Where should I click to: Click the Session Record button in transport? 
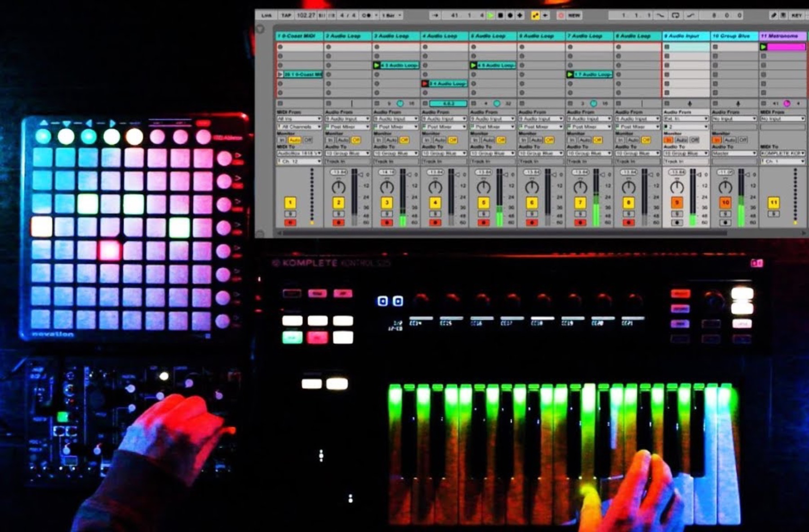(x=561, y=15)
